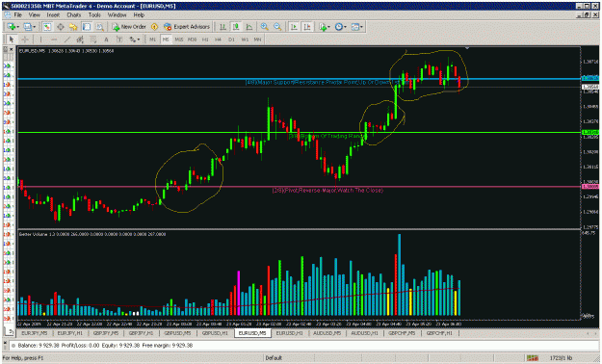
Task: Expand the Indicators dropdown arrow
Action: [x=329, y=27]
